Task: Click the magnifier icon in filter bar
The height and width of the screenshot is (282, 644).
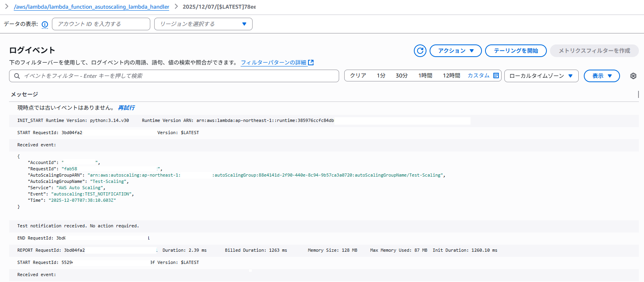Action: pyautogui.click(x=17, y=76)
